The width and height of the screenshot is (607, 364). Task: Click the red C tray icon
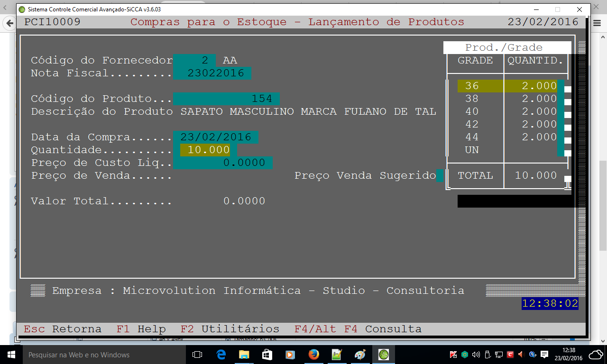[510, 355]
